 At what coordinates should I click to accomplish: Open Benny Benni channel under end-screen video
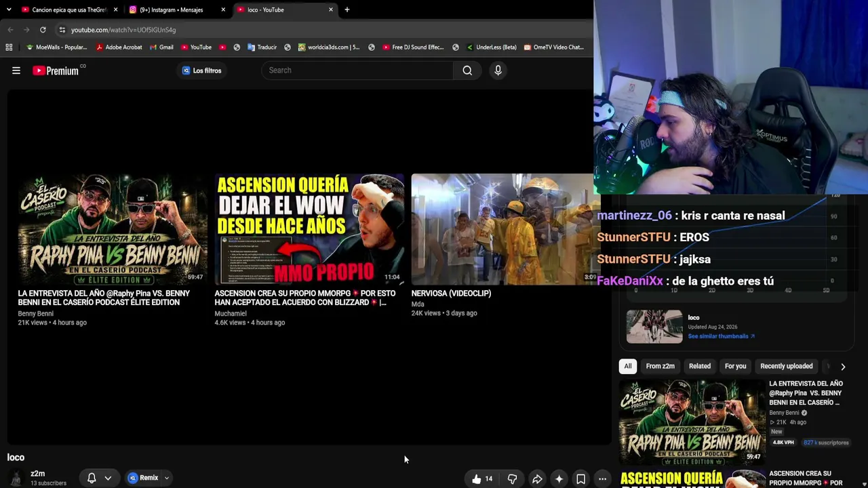pyautogui.click(x=35, y=314)
